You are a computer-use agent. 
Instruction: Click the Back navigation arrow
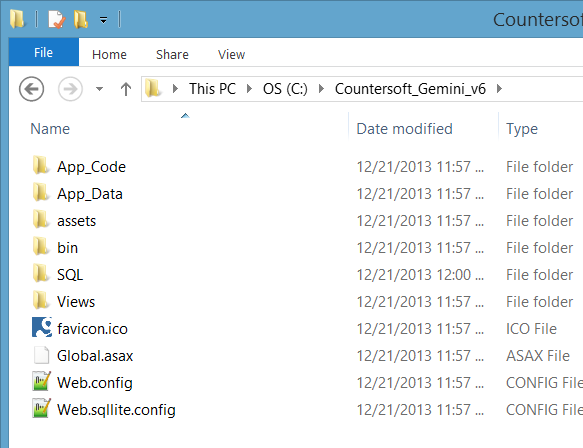[x=32, y=89]
